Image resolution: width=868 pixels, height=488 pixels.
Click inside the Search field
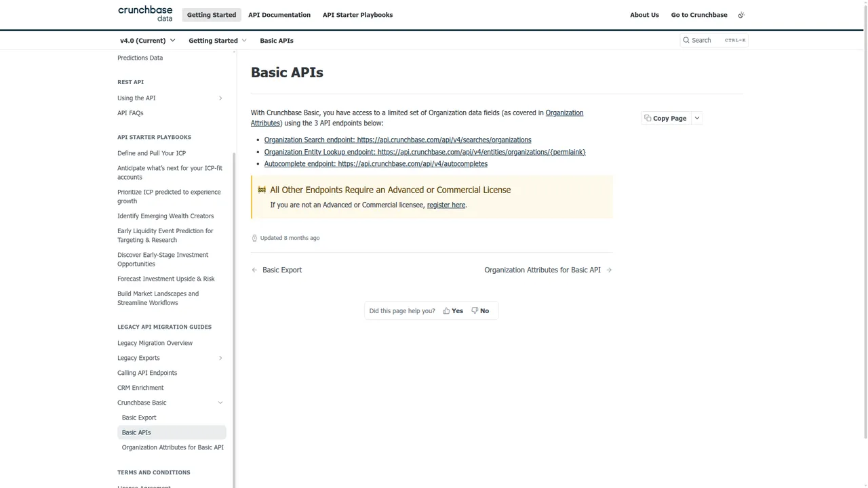point(709,40)
